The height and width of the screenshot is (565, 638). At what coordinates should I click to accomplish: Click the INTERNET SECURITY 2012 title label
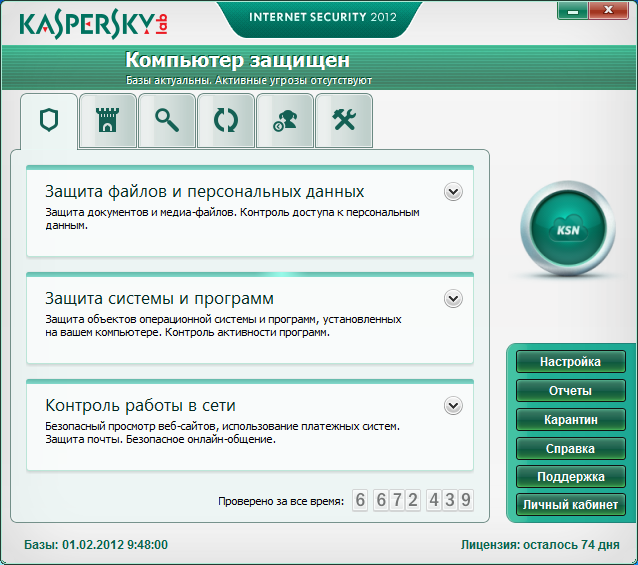[323, 17]
